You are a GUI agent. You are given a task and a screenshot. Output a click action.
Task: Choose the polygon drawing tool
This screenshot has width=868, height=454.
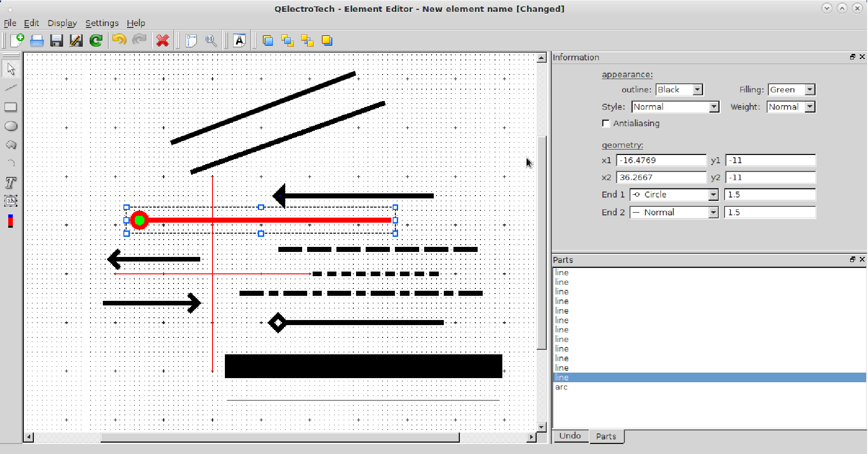click(x=11, y=145)
